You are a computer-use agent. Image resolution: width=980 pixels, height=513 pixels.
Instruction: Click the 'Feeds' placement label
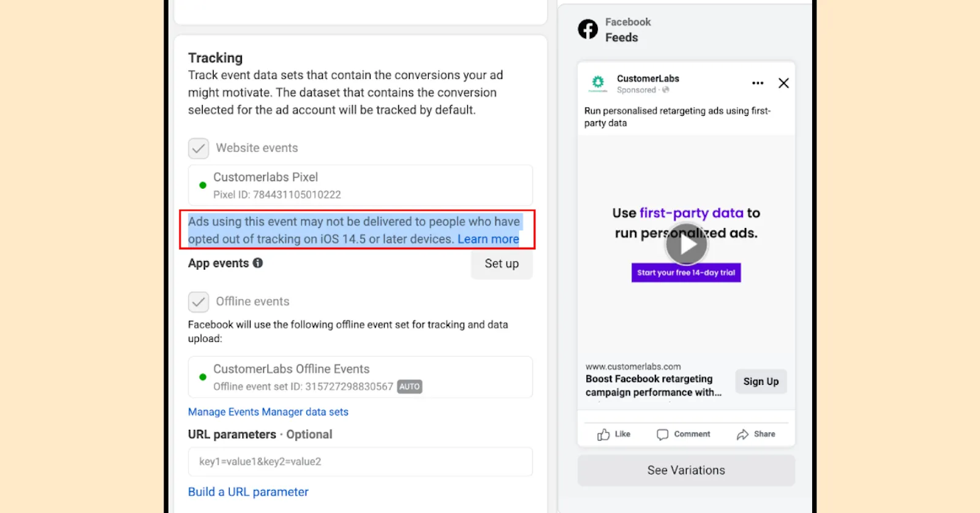[622, 37]
